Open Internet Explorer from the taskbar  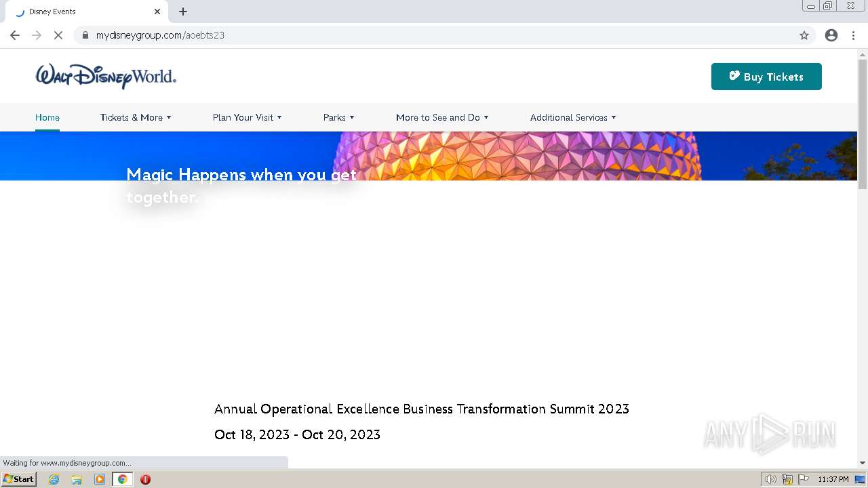click(54, 479)
